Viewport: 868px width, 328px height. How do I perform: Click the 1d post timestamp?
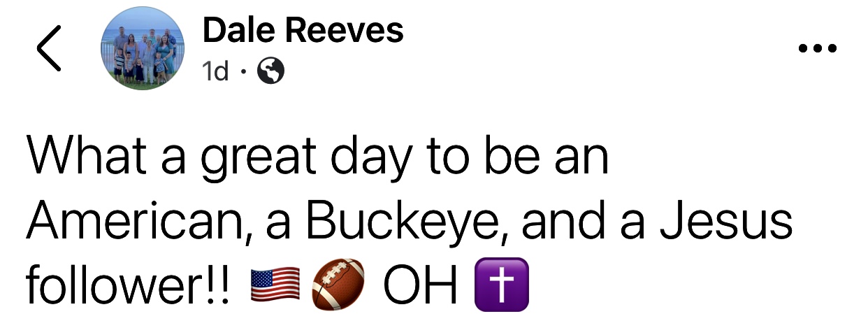tap(215, 71)
